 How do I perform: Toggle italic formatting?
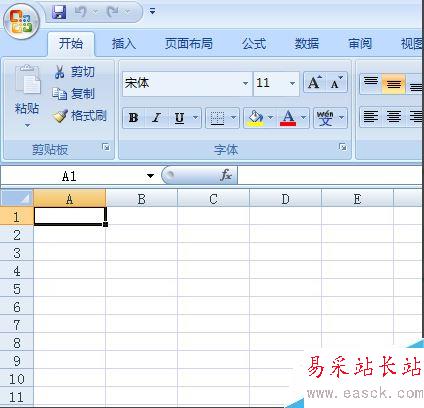click(x=156, y=118)
